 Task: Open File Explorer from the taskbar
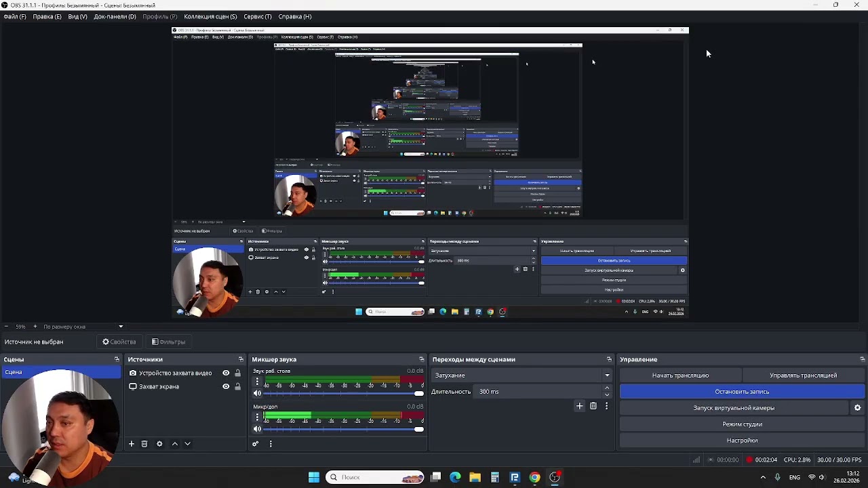pos(475,477)
